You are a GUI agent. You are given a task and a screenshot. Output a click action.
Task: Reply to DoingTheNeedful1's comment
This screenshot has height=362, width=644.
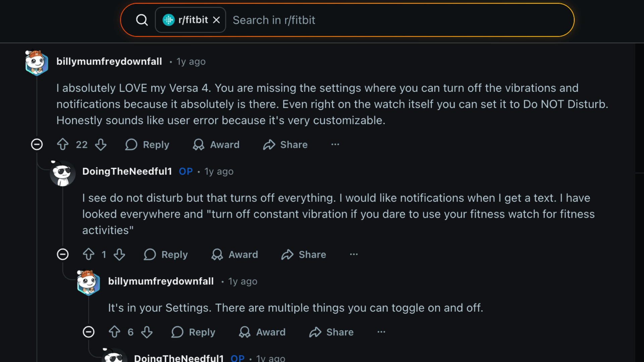(165, 254)
